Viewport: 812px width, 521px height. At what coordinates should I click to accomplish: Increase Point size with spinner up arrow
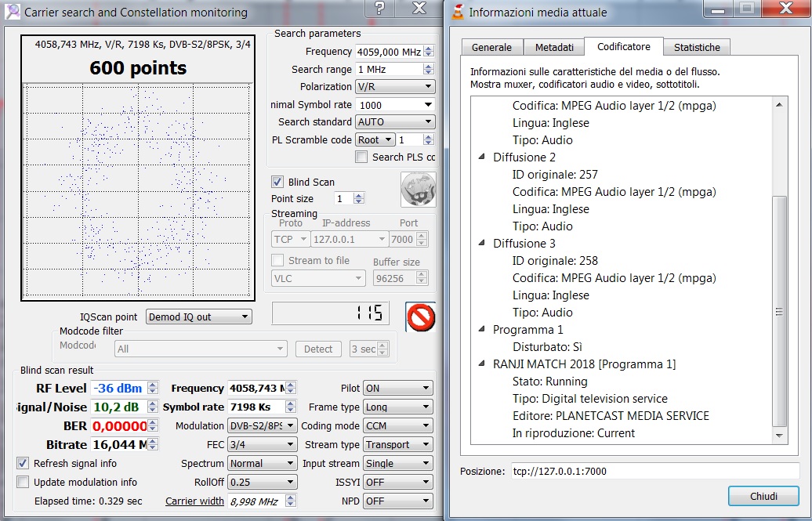pyautogui.click(x=359, y=196)
